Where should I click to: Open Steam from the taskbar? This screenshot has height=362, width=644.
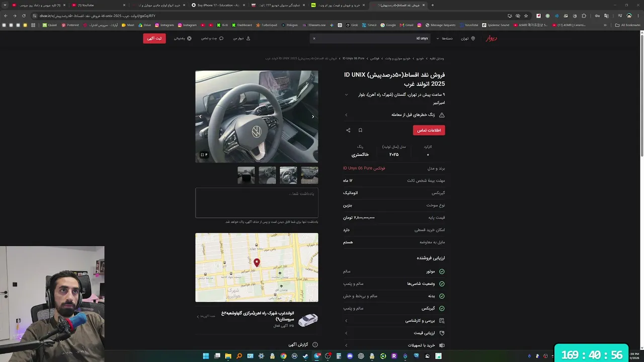305,356
